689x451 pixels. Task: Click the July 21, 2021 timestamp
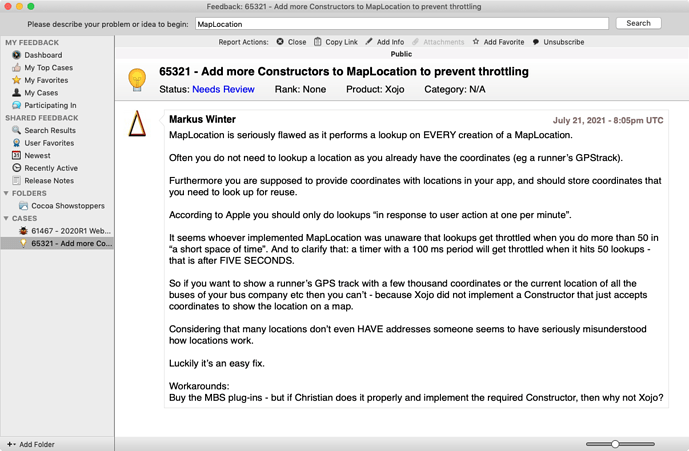pos(608,120)
